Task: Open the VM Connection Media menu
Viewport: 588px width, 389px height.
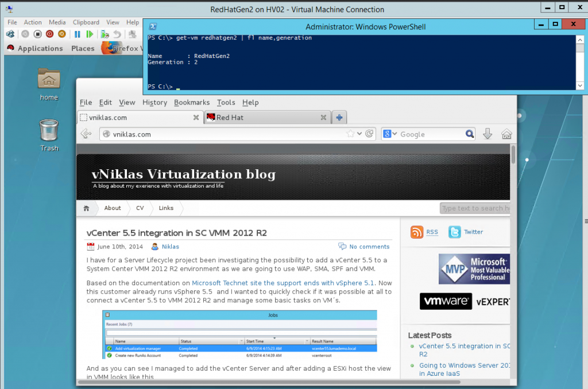Action: (x=57, y=22)
